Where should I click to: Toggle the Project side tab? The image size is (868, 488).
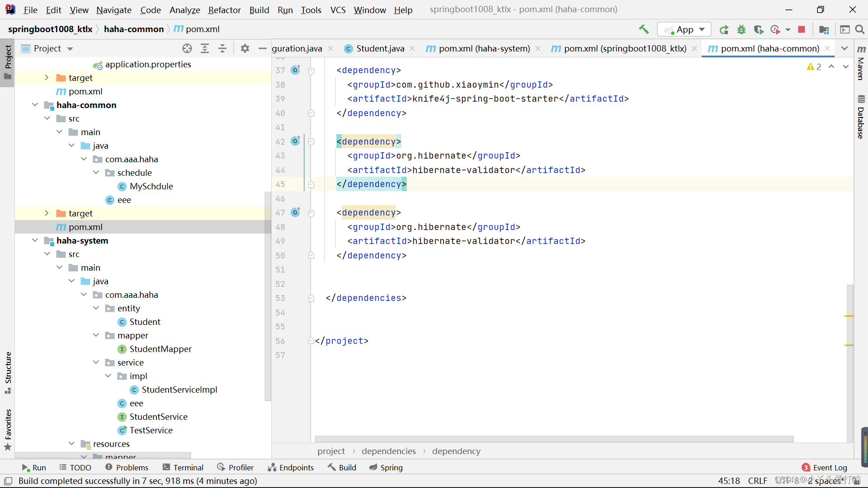click(8, 62)
